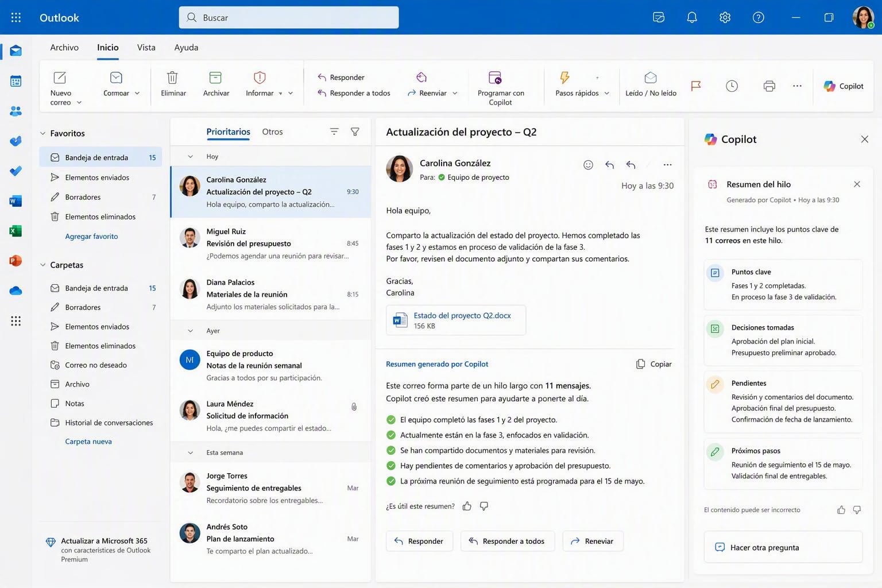Viewport: 882px width, 588px height.
Task: Open the Mail app in left rail
Action: coord(16,51)
